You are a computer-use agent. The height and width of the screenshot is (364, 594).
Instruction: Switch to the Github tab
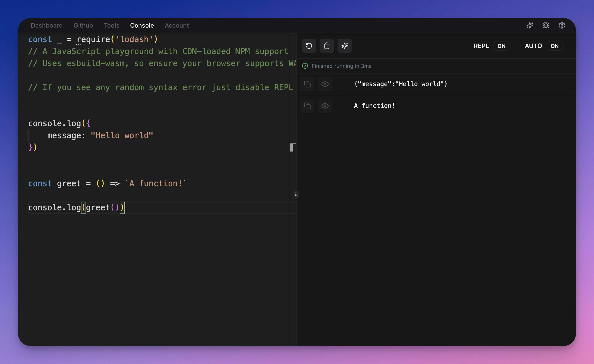pos(83,25)
